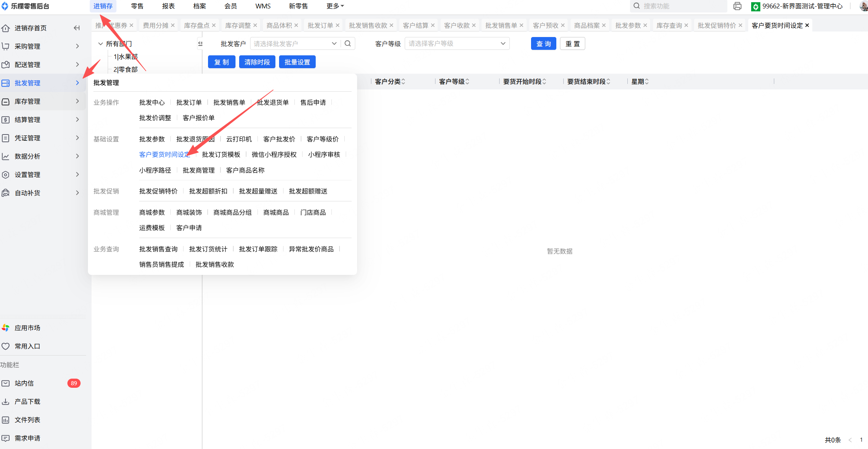
Task: Open the 客户等级 dropdown
Action: click(x=456, y=44)
